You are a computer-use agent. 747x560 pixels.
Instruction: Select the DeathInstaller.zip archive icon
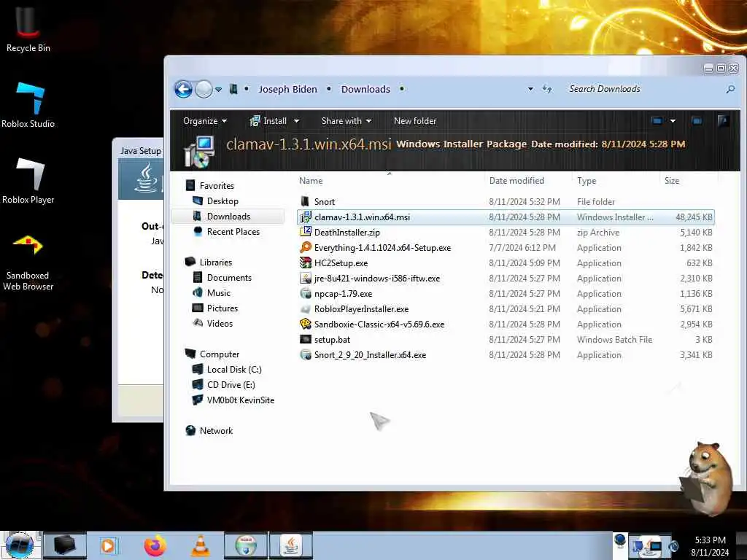coord(306,232)
